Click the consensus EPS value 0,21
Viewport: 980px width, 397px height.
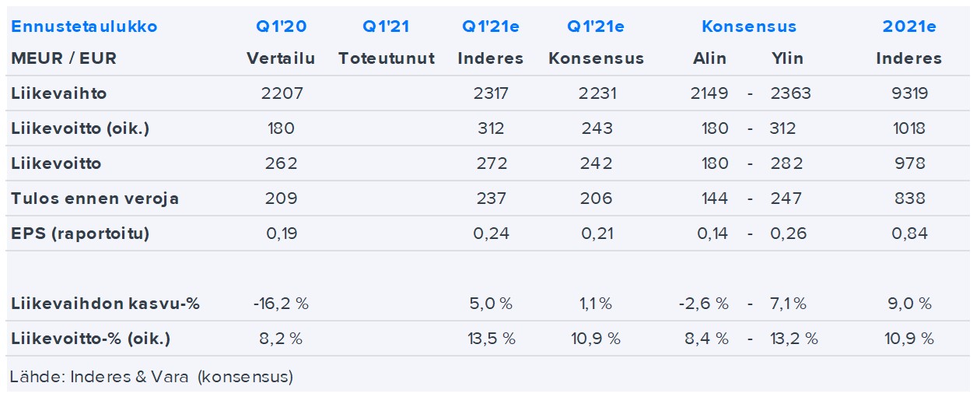click(597, 234)
